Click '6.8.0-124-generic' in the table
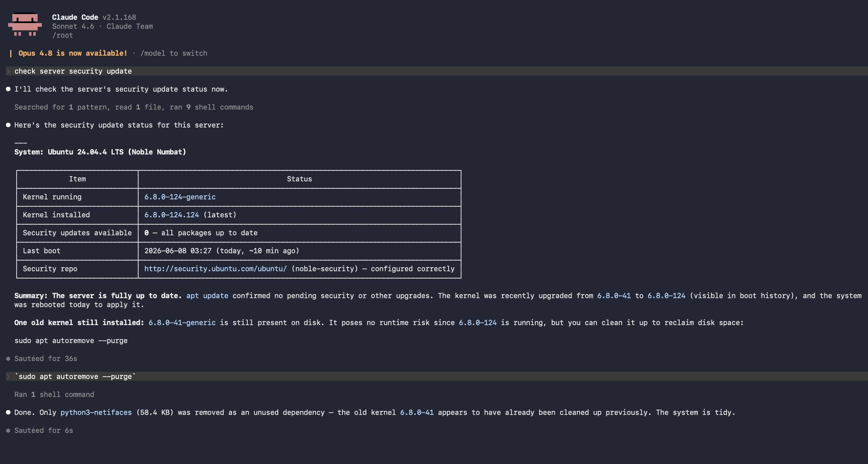The width and height of the screenshot is (868, 464). coord(180,197)
